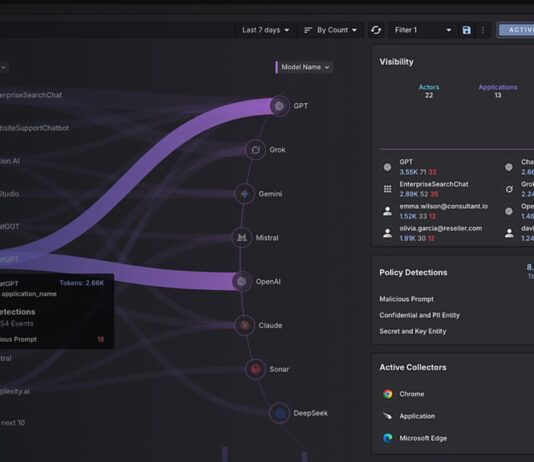The width and height of the screenshot is (534, 462).
Task: Click the GPT model node icon
Action: tap(279, 106)
